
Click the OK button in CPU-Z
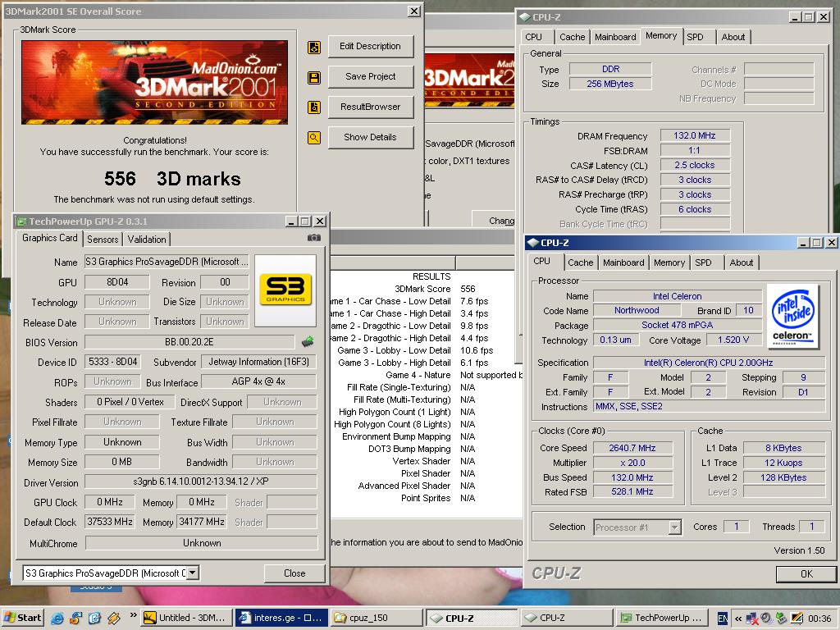806,573
